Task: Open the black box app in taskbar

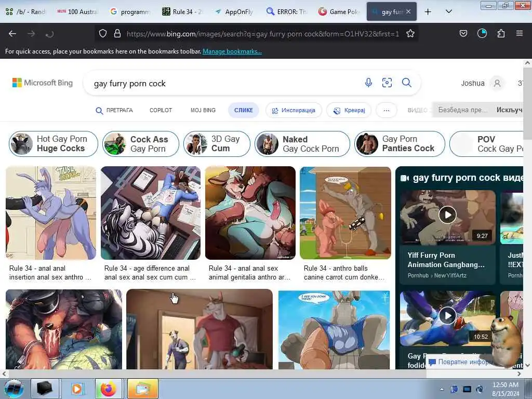Action: point(45,389)
